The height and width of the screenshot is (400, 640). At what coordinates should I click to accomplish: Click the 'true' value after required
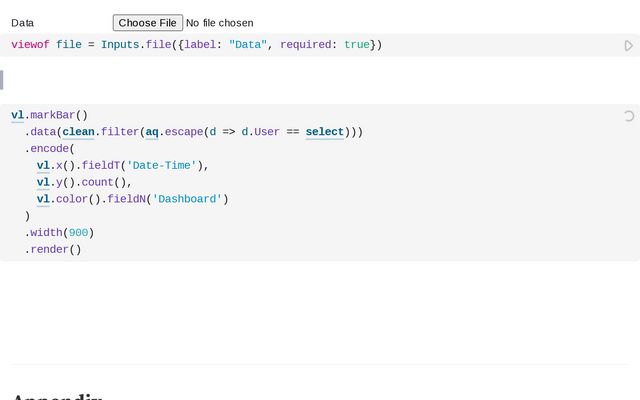tap(357, 45)
